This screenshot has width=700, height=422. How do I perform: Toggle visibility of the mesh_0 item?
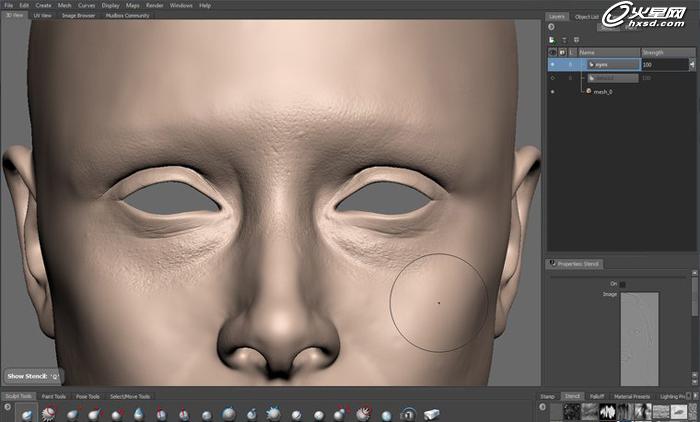[552, 91]
